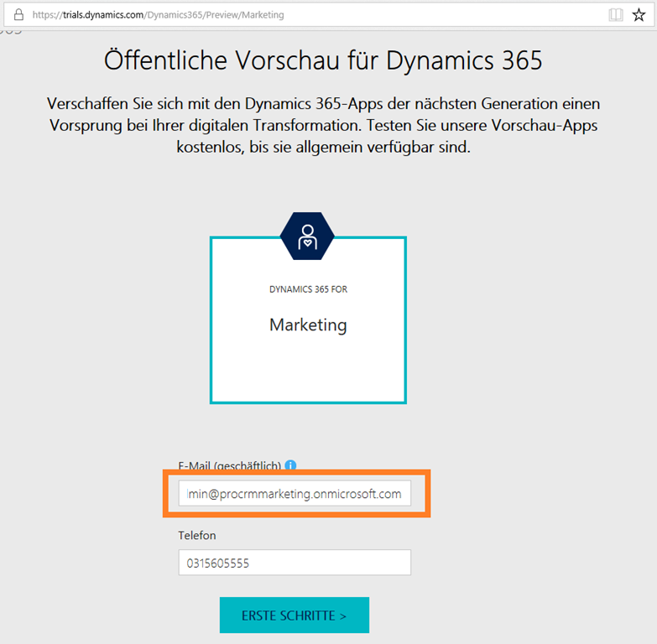Screen dimensions: 657x644
Task: Select the Dynamics 365 Marketing tile
Action: [x=307, y=352]
